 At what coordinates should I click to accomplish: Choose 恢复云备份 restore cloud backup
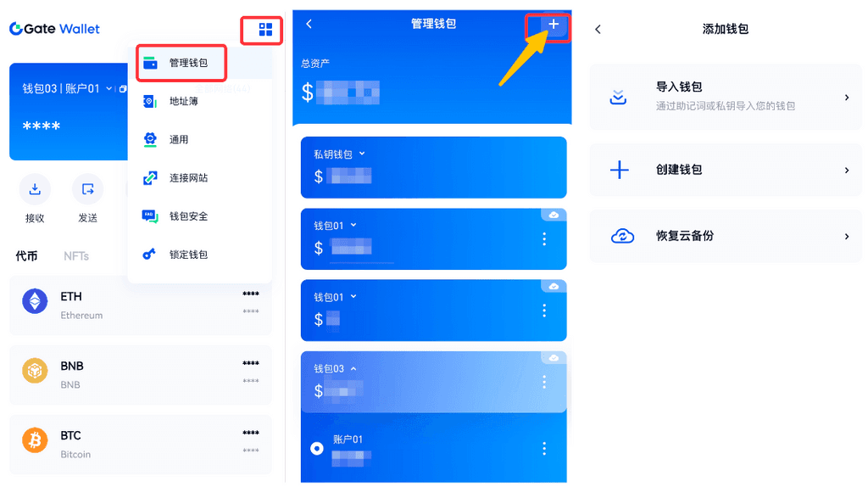[726, 236]
